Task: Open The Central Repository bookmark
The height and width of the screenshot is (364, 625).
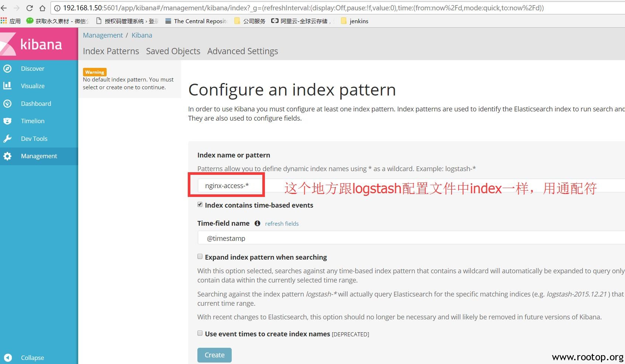Action: [197, 21]
